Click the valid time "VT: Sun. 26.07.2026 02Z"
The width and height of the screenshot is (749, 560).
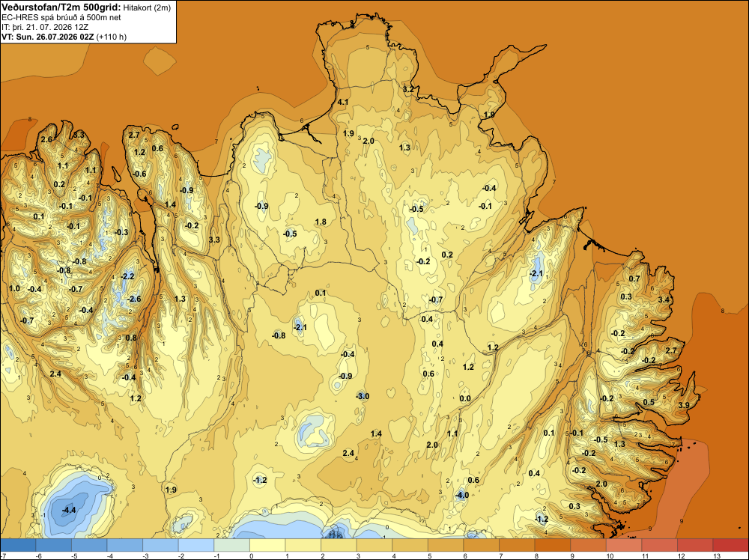pos(48,37)
